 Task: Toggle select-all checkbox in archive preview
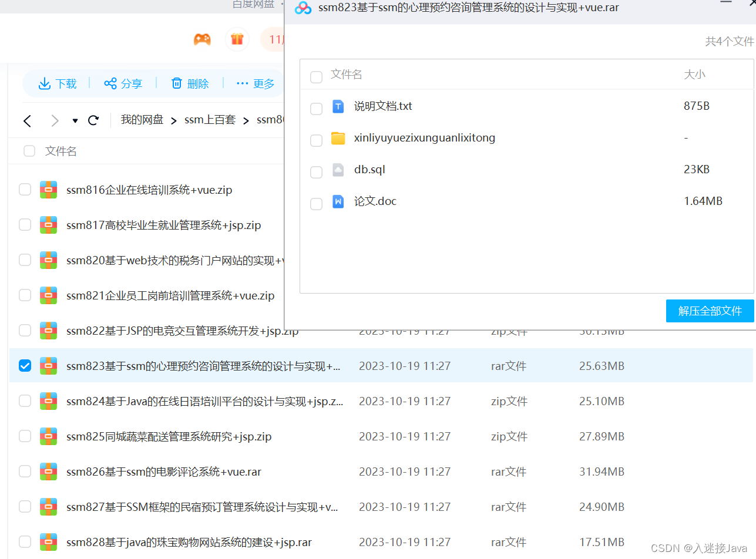(316, 77)
